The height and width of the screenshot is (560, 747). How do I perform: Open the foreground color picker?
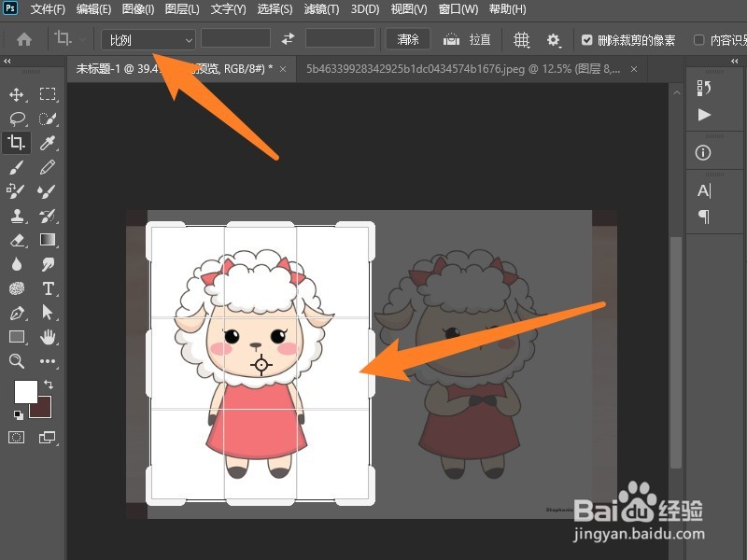26,392
